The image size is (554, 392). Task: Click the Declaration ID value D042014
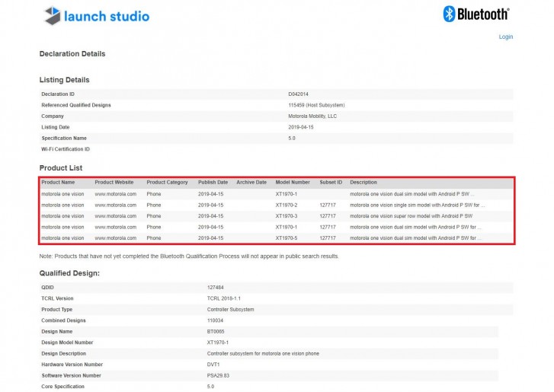[x=297, y=94]
